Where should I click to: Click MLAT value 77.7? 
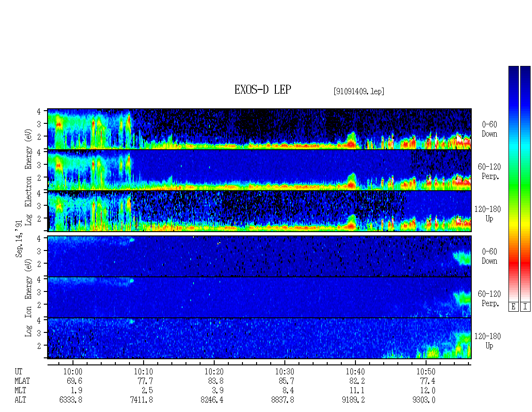pos(145,381)
